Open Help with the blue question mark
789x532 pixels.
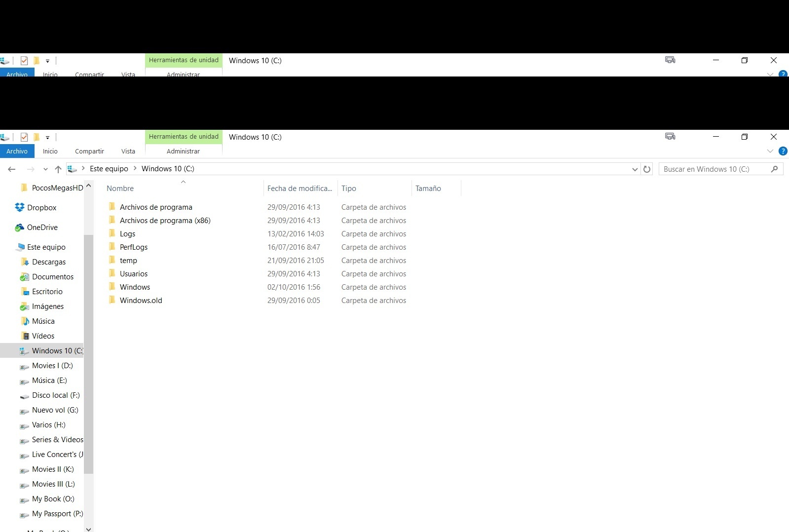783,151
